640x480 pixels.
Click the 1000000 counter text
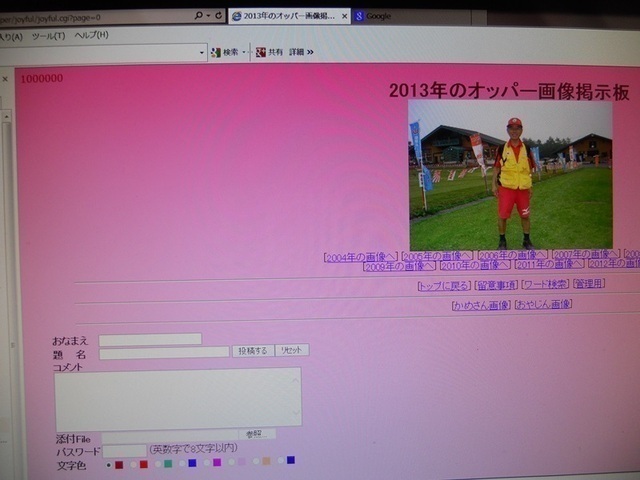[x=42, y=78]
